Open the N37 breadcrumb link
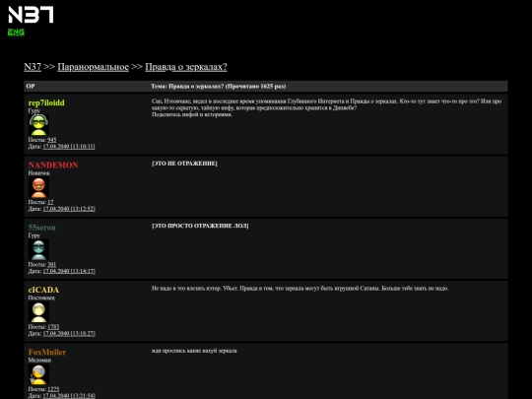Screen dimensions: 532x399 tap(33, 67)
